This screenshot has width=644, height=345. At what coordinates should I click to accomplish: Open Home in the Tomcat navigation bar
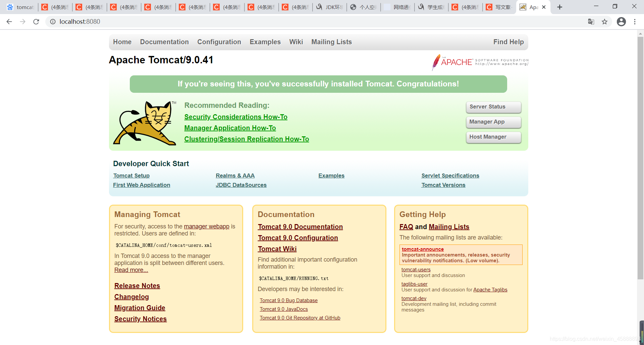[122, 42]
